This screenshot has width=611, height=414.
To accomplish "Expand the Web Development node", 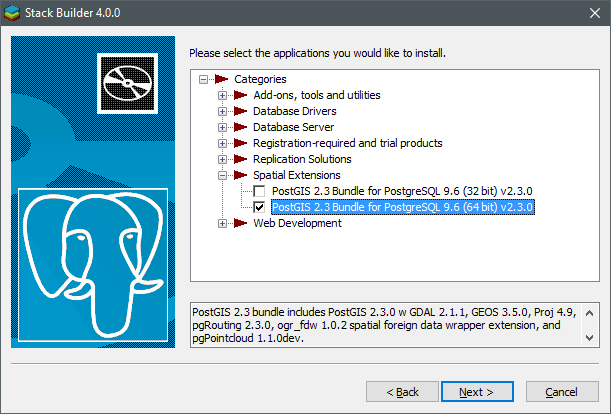I will coord(222,223).
